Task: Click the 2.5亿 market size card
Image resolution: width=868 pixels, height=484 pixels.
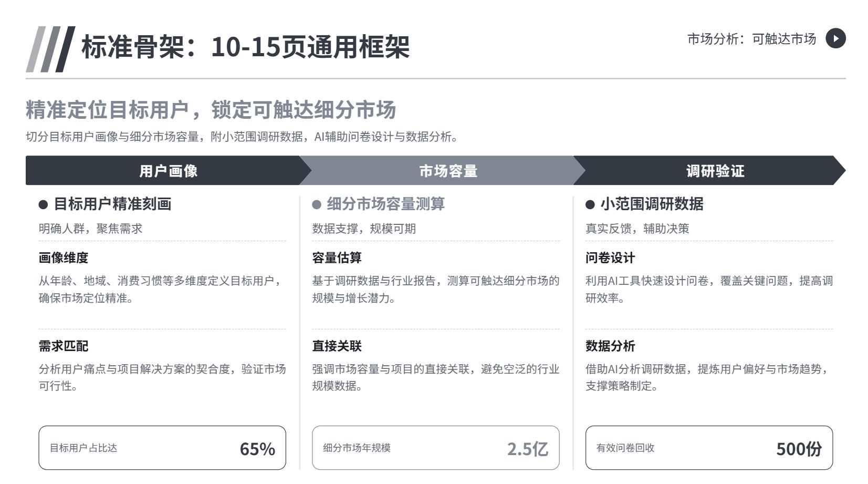Action: pos(436,448)
